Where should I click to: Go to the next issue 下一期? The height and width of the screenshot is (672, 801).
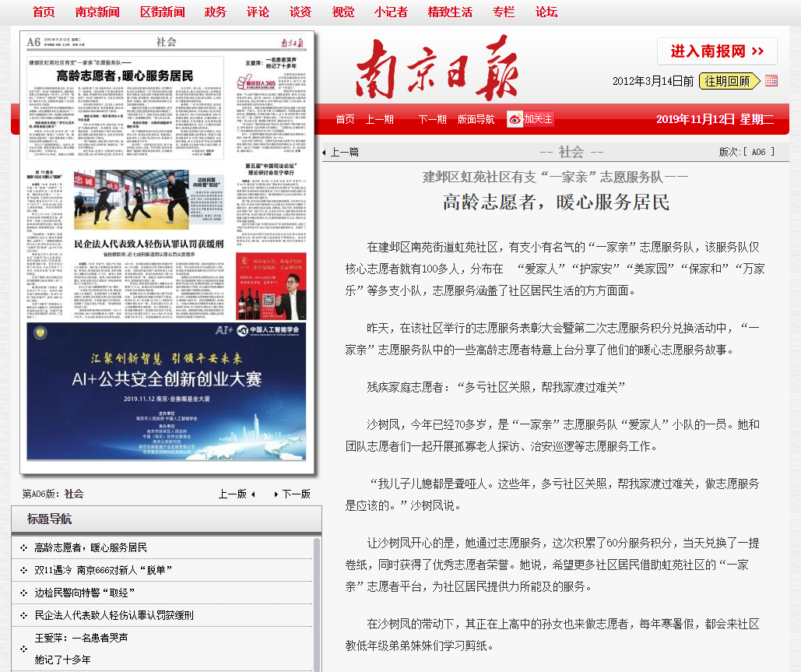pos(432,119)
